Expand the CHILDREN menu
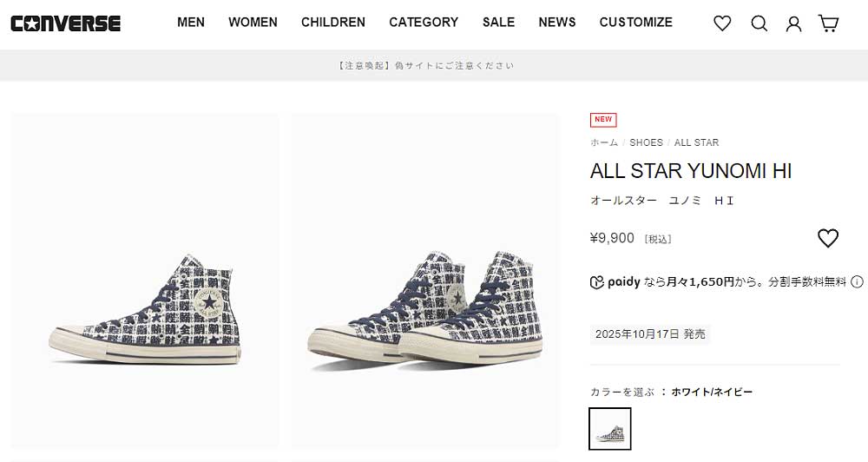868x462 pixels. click(x=333, y=23)
